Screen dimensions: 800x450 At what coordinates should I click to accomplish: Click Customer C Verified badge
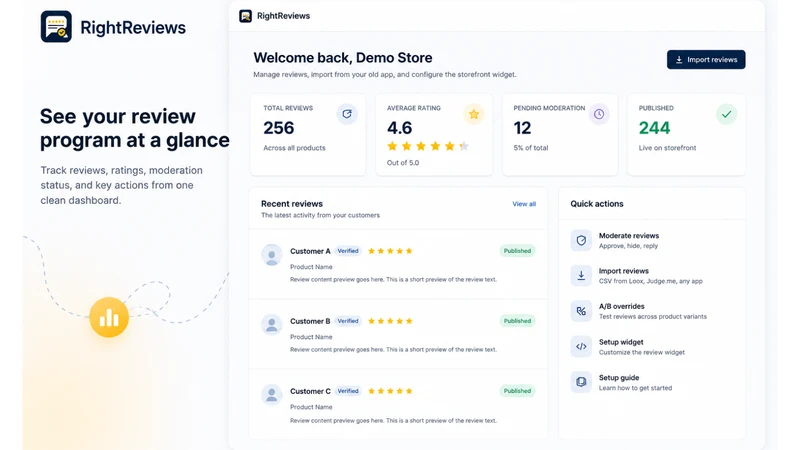[348, 391]
